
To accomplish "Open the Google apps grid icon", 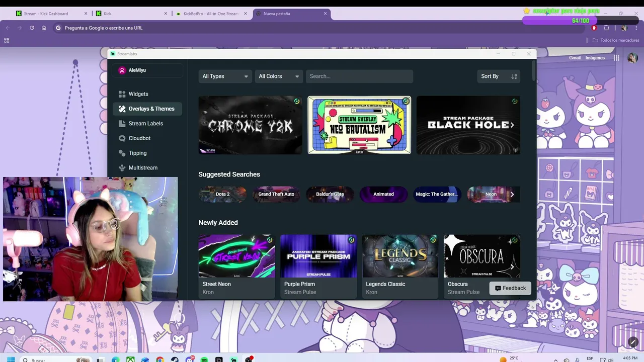I will click(x=616, y=58).
